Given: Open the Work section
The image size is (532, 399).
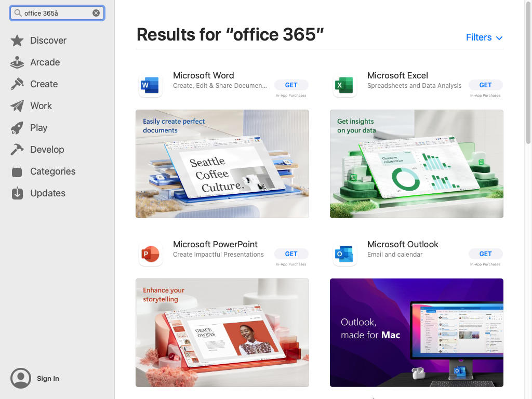Looking at the screenshot, I should click(x=41, y=106).
